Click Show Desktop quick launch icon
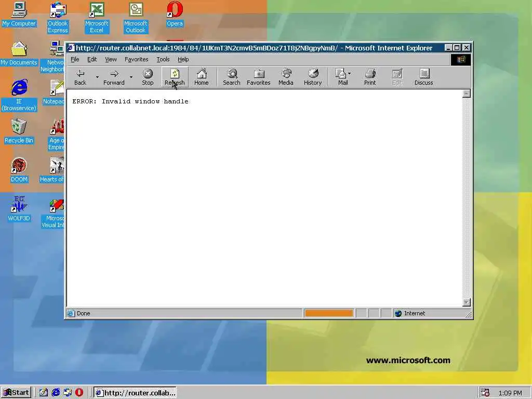Viewport: 532px width, 399px height. click(x=44, y=393)
